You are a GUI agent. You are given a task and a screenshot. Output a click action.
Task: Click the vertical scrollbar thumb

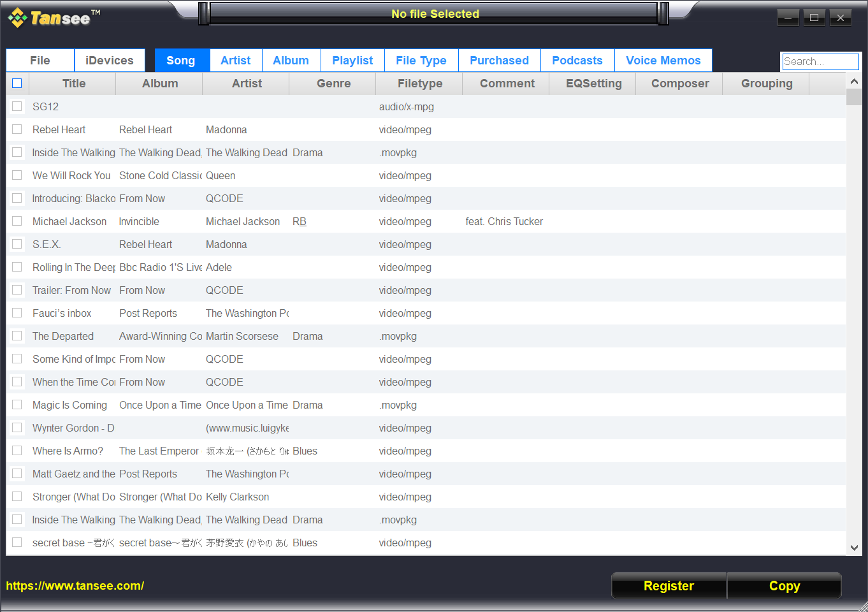tap(854, 97)
